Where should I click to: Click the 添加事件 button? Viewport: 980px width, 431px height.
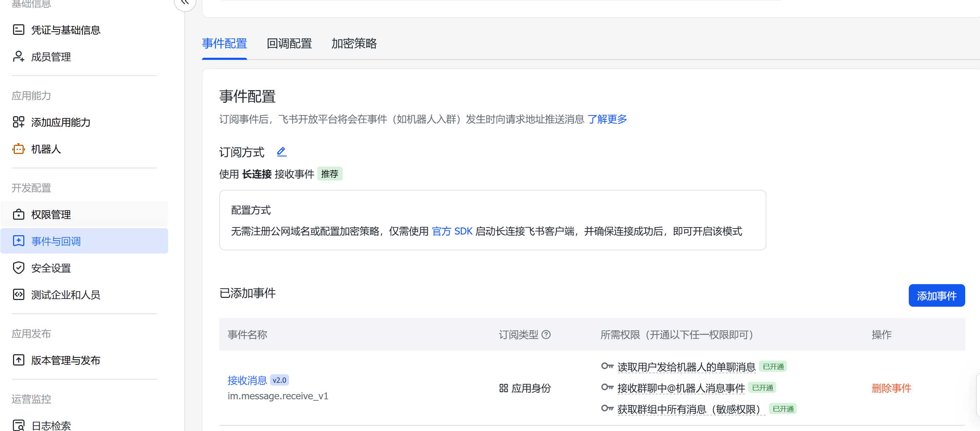click(x=936, y=295)
